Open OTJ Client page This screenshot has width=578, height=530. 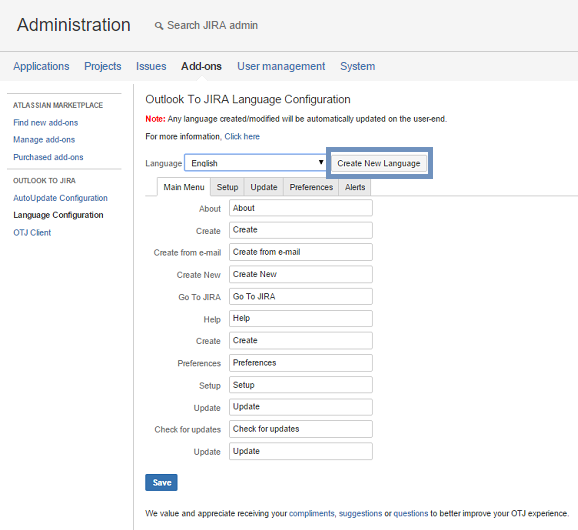tap(32, 233)
